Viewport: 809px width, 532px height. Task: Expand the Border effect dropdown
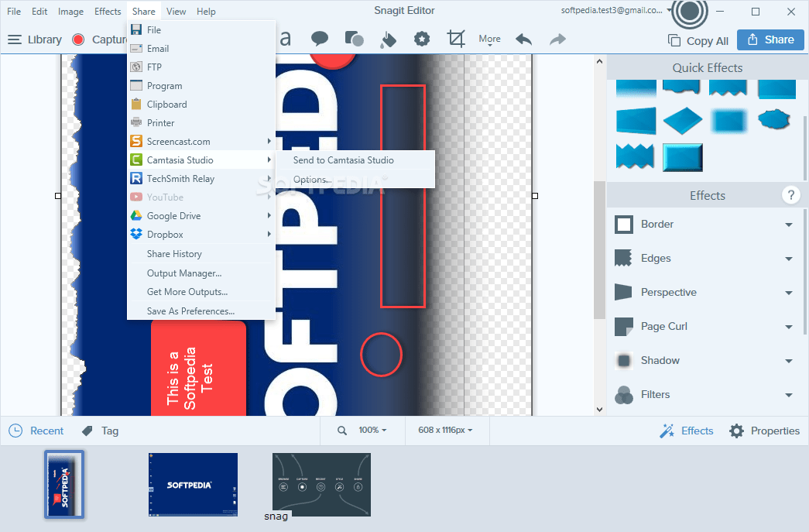click(789, 225)
